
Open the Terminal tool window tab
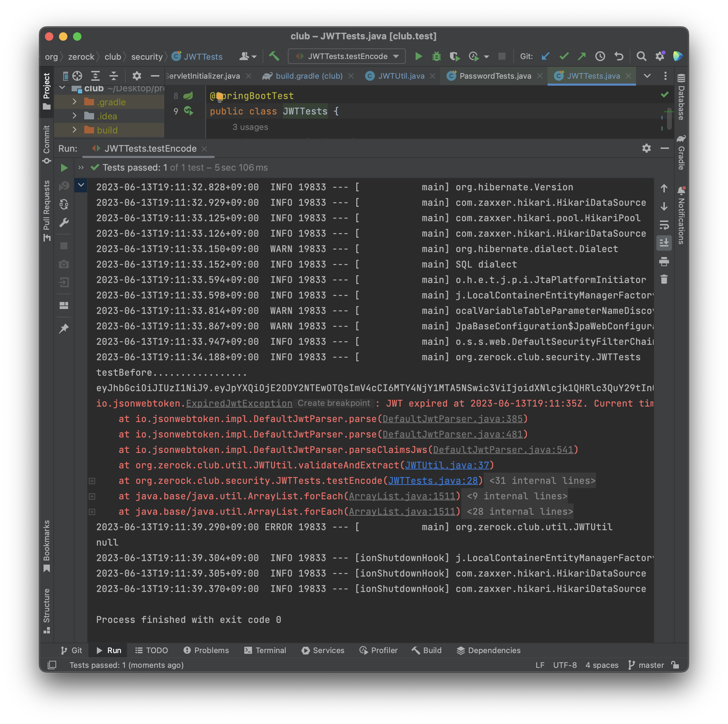tap(265, 650)
